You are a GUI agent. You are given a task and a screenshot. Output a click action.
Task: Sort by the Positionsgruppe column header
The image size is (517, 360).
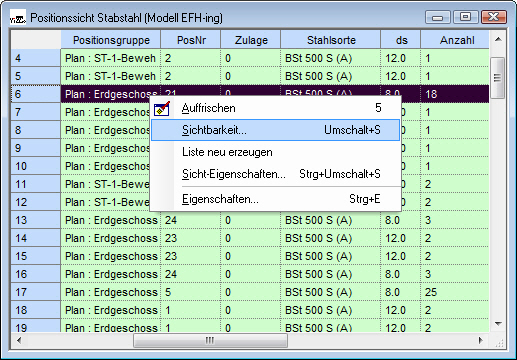pos(111,40)
